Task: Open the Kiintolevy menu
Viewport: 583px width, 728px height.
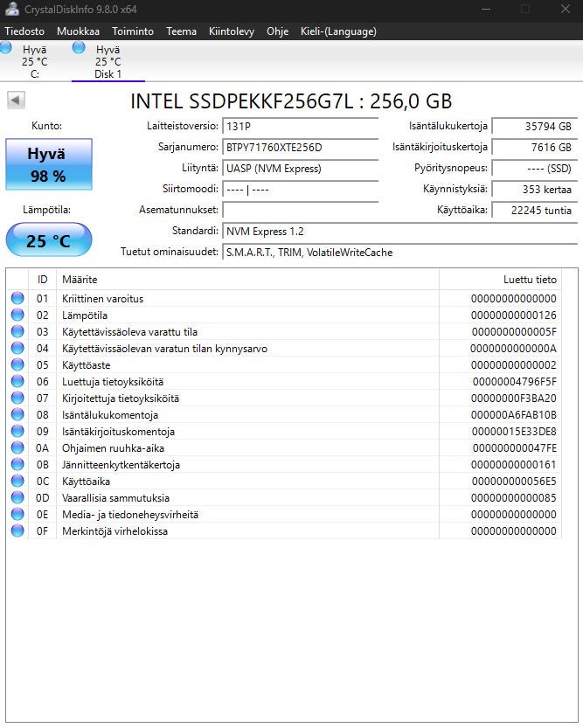Action: point(231,31)
